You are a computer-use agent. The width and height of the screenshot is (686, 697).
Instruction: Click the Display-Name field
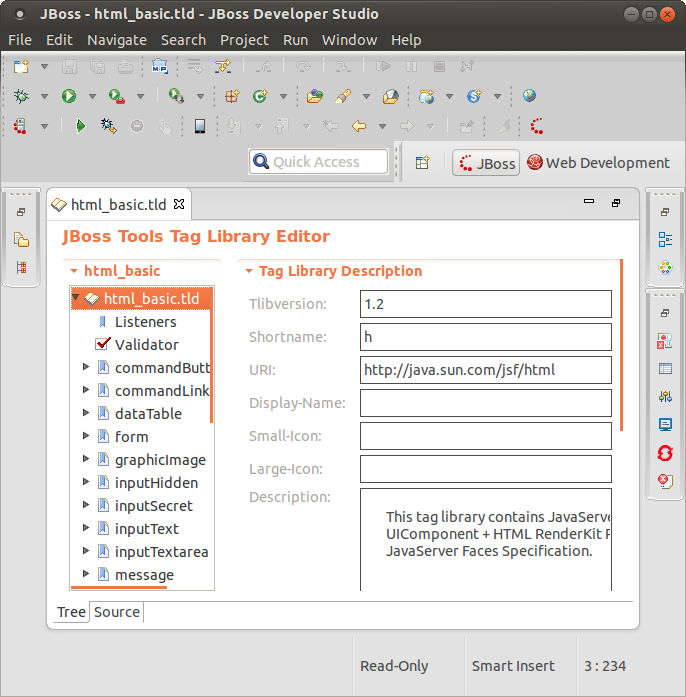(x=485, y=403)
